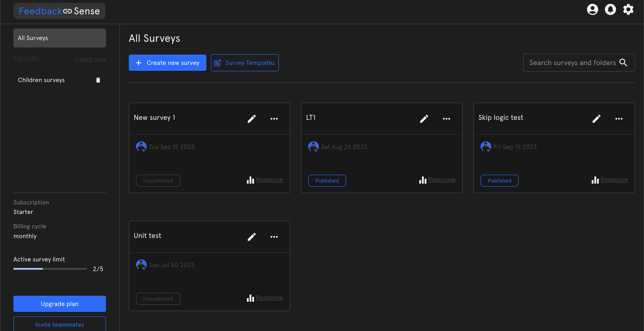Select All Surveys in the sidebar
The image size is (644, 331).
[59, 38]
